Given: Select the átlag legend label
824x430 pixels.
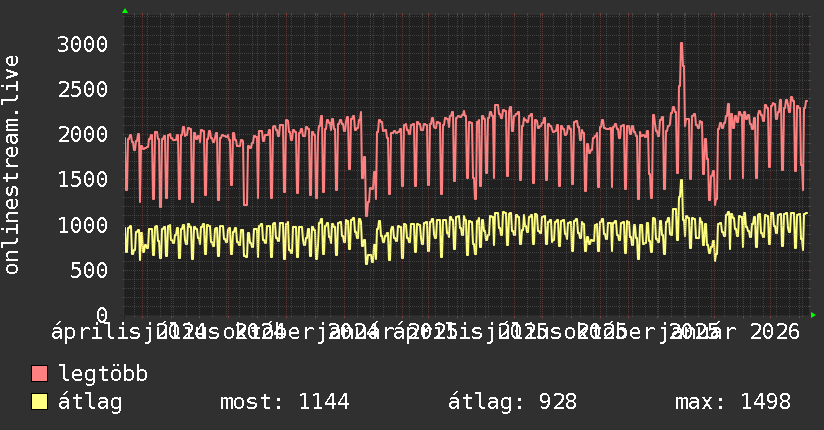Looking at the screenshot, I should point(90,402).
